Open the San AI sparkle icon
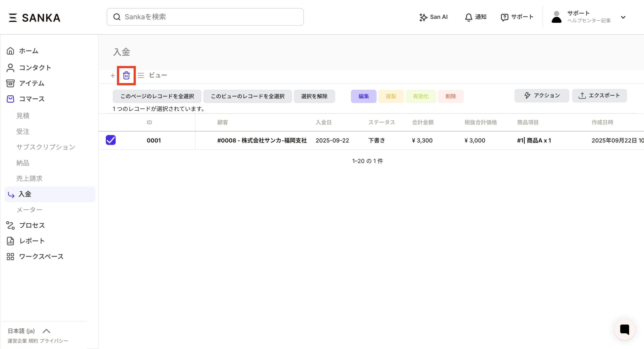 [x=423, y=17]
